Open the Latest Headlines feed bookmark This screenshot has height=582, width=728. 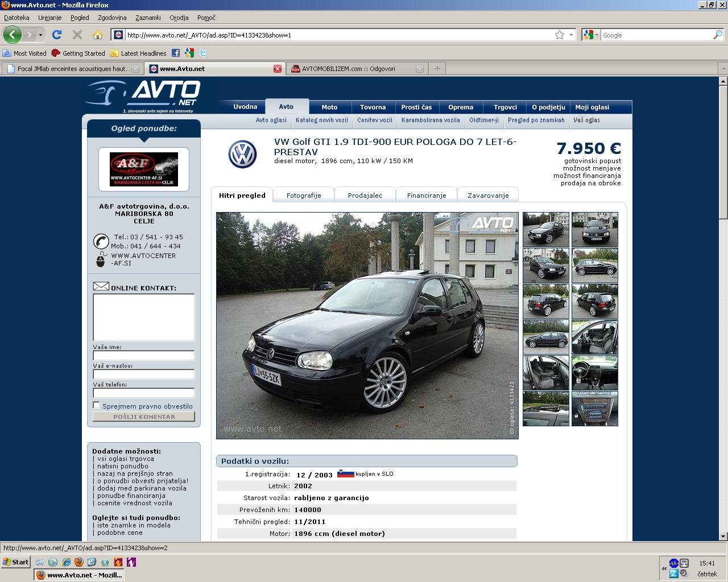click(x=138, y=53)
